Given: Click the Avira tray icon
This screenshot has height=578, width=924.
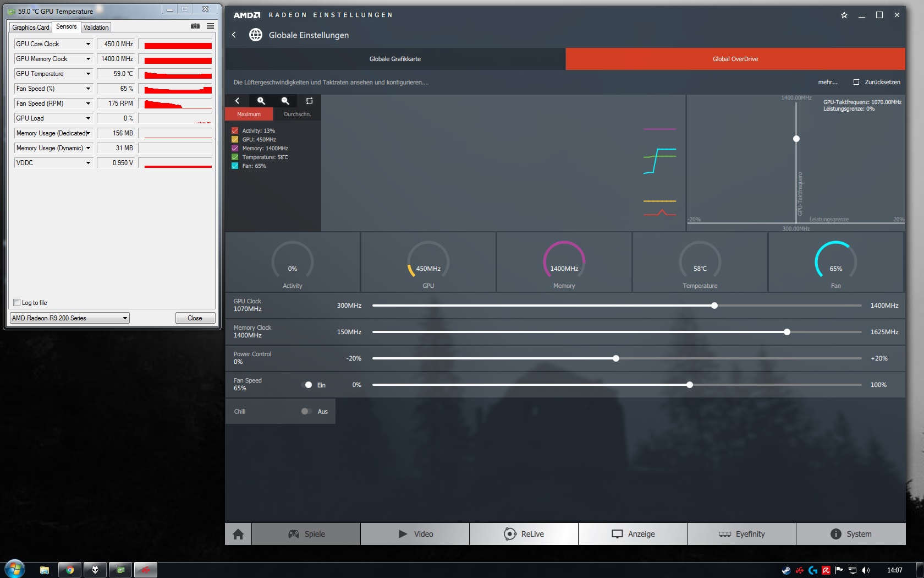Looking at the screenshot, I should point(826,570).
